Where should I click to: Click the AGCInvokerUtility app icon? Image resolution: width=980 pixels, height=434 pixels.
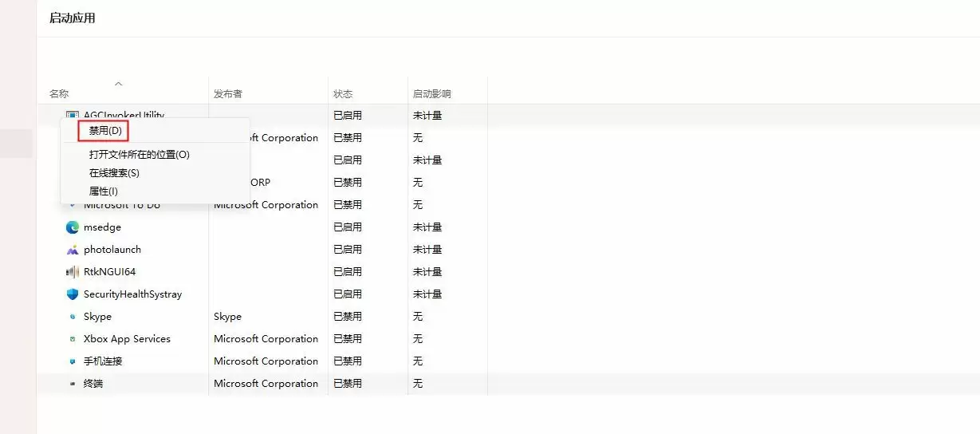pos(73,116)
